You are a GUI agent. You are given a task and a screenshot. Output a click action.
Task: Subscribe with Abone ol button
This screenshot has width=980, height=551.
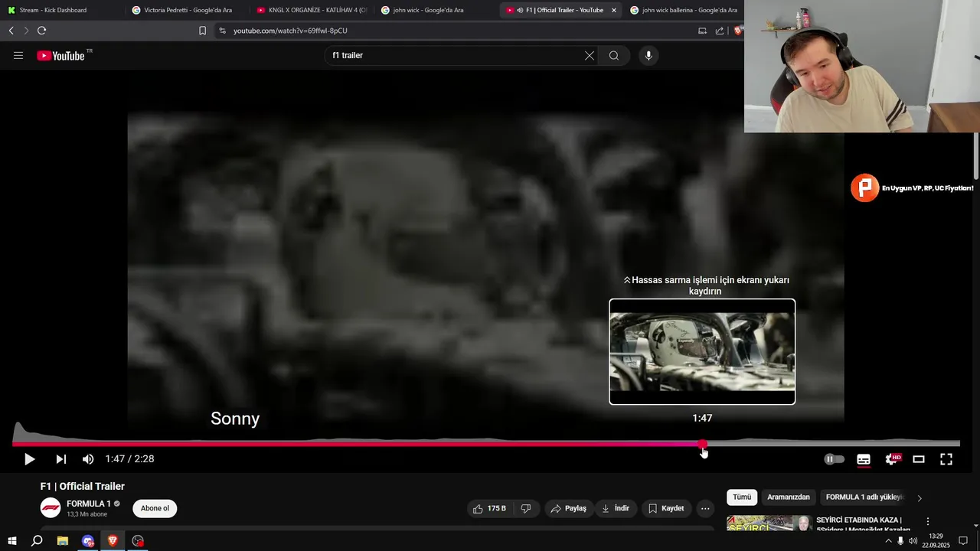pyautogui.click(x=155, y=508)
